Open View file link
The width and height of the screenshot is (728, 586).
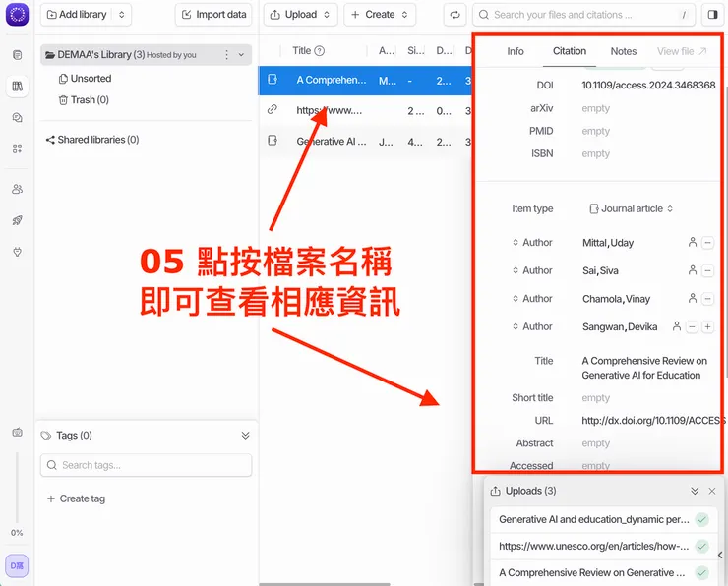pos(681,51)
